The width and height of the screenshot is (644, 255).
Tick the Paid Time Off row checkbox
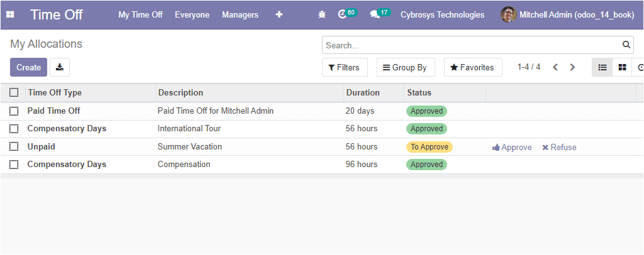(14, 111)
